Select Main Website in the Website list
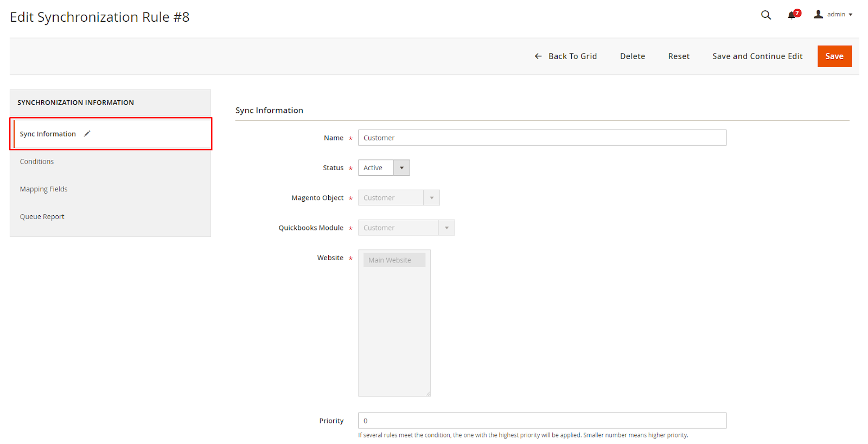The width and height of the screenshot is (868, 444). pos(394,260)
